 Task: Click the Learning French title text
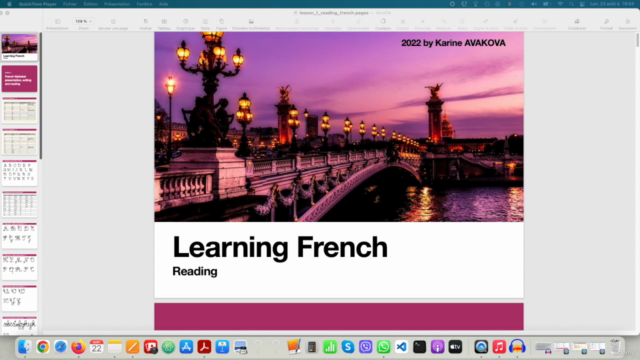click(x=280, y=247)
